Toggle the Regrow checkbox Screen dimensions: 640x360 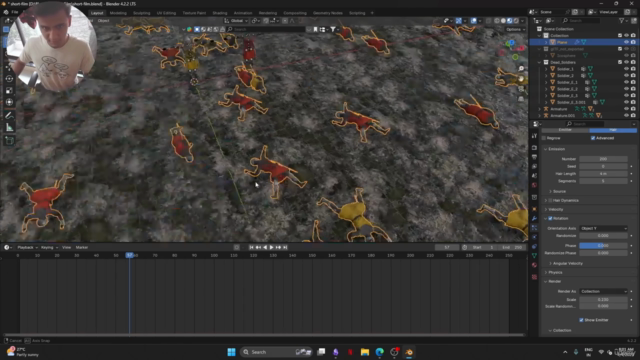pyautogui.click(x=544, y=138)
